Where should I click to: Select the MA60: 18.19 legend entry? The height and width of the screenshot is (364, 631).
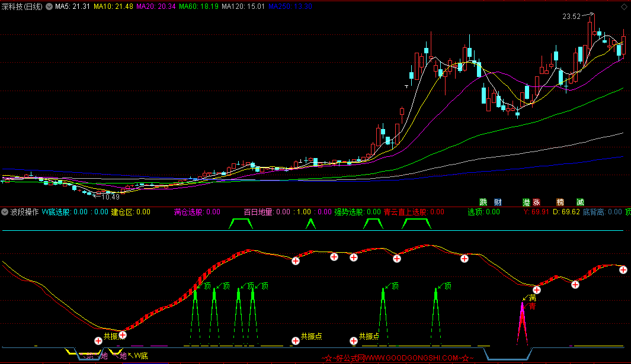coord(199,7)
